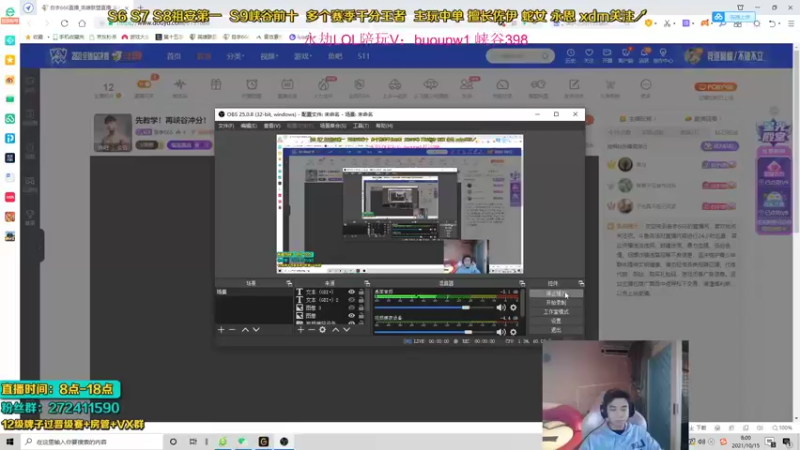Mute the second mixer audio channel
The image size is (800, 450).
tap(501, 332)
